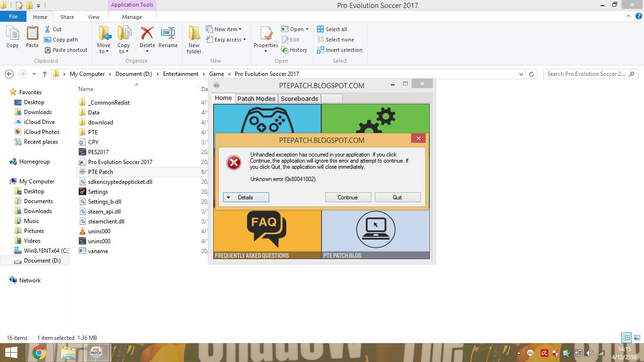Select the Settings_b.dll file
The image size is (644, 362).
[104, 202]
